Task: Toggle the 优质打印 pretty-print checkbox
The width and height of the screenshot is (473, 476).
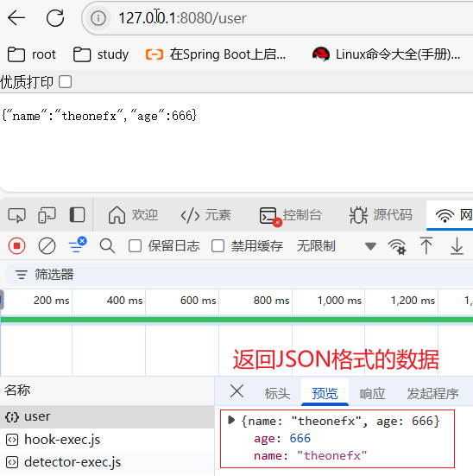Action: tap(66, 82)
